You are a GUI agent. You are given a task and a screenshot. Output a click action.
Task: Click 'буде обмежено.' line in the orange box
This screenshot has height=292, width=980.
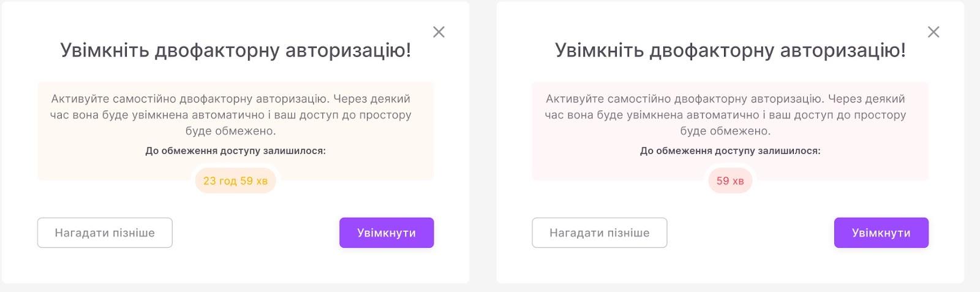[x=230, y=131]
